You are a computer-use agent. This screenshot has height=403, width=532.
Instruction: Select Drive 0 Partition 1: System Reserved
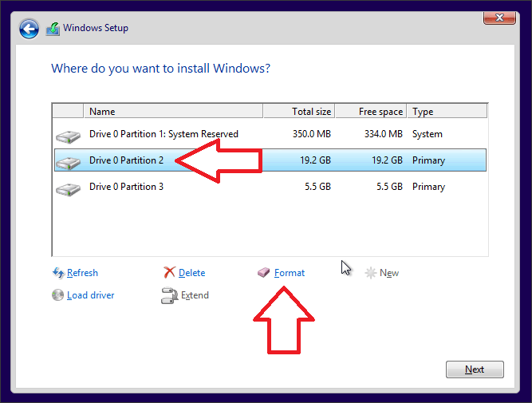pyautogui.click(x=164, y=134)
